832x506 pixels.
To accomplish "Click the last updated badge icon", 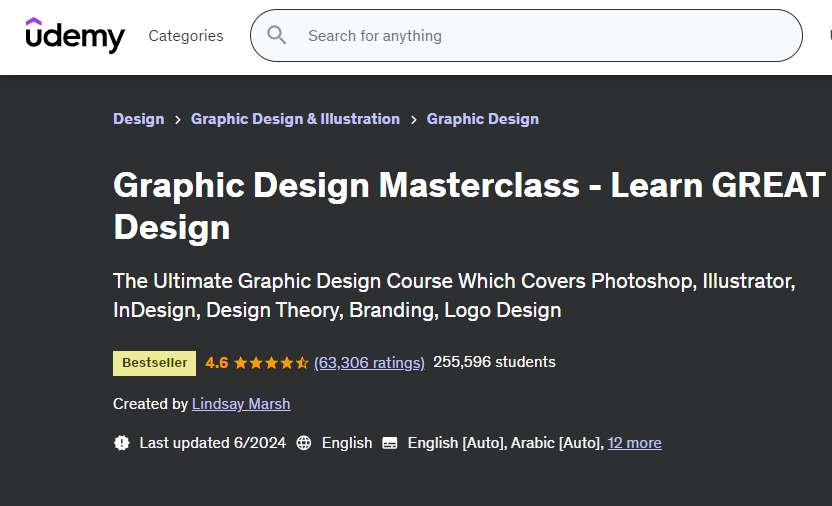I will (x=122, y=443).
